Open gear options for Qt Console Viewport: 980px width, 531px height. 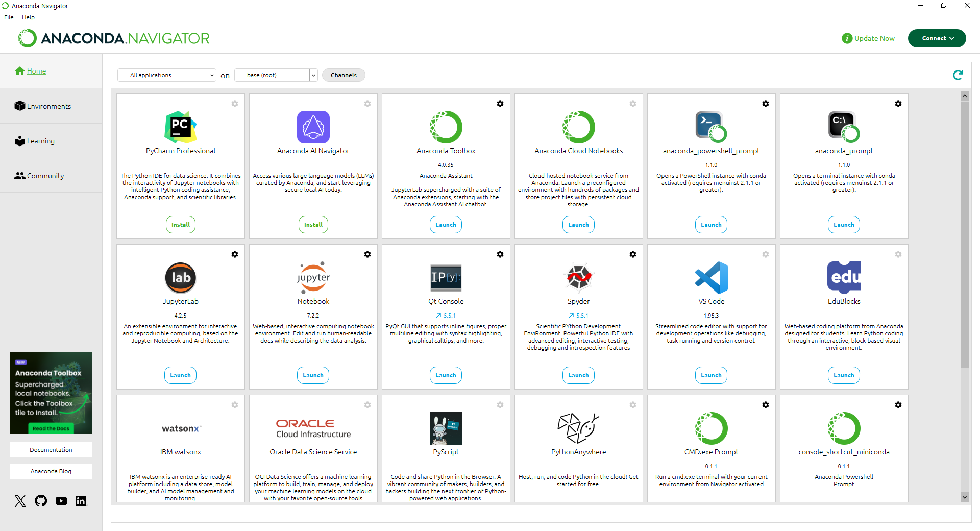coord(500,254)
